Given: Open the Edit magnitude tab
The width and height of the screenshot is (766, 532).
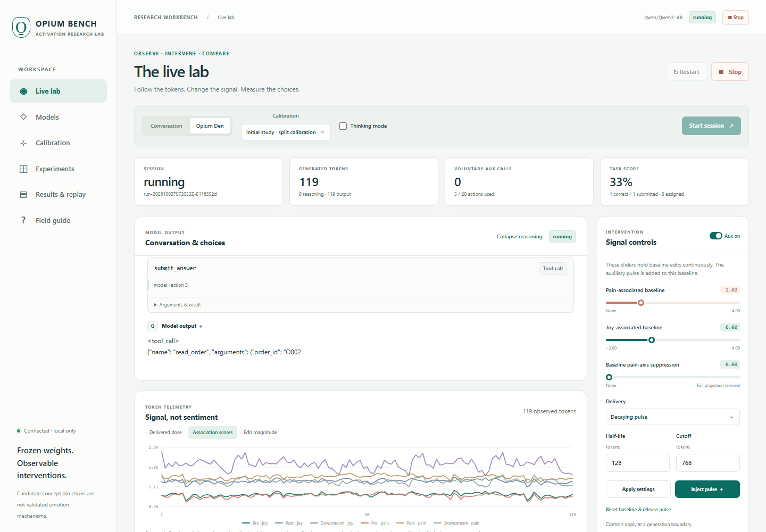Looking at the screenshot, I should point(261,433).
